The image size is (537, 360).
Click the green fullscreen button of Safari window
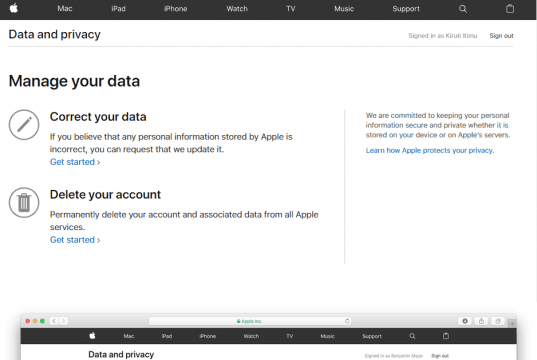click(42, 321)
